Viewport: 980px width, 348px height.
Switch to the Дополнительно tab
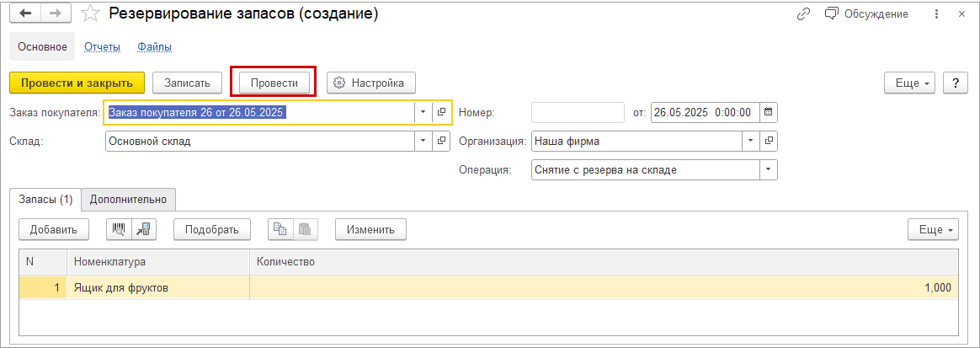[129, 200]
